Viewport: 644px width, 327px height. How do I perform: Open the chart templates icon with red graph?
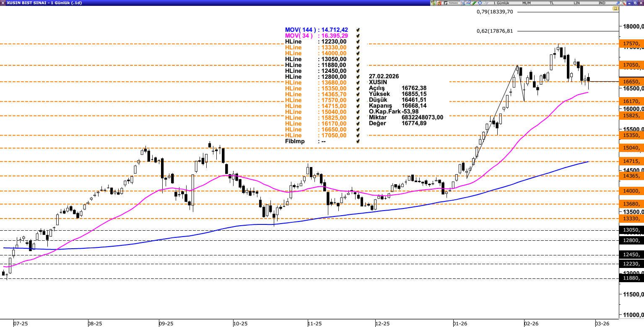pyautogui.click(x=468, y=3)
